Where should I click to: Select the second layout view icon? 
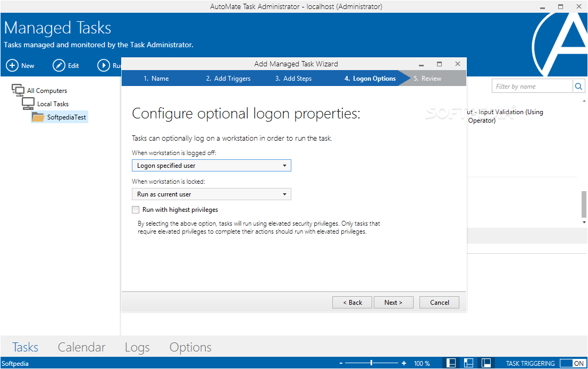(468, 363)
